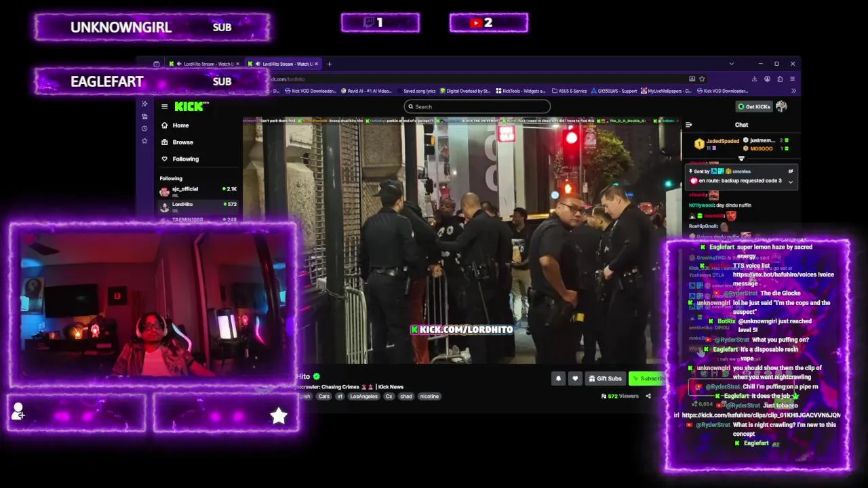The height and width of the screenshot is (488, 868).
Task: Open a new browser tab
Action: (x=330, y=64)
